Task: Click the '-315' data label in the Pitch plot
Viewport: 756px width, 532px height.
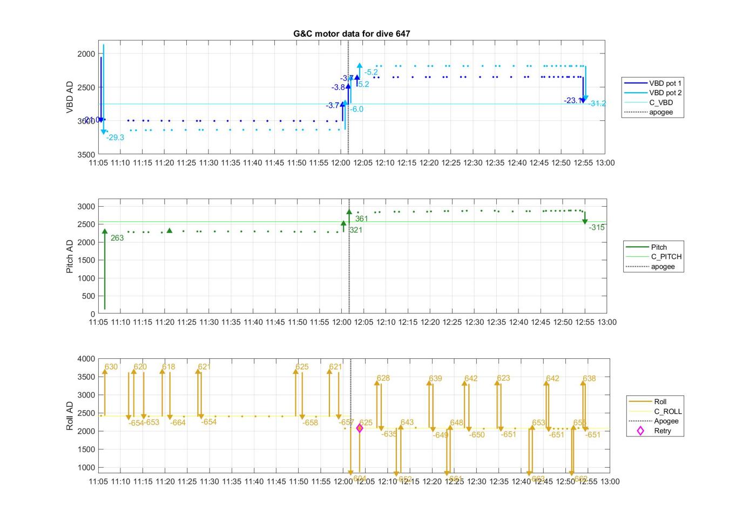Action: (x=597, y=228)
